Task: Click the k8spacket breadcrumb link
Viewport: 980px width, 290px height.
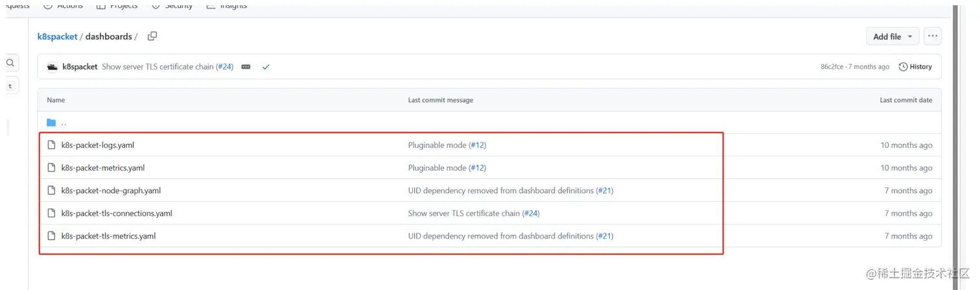Action: pos(58,37)
